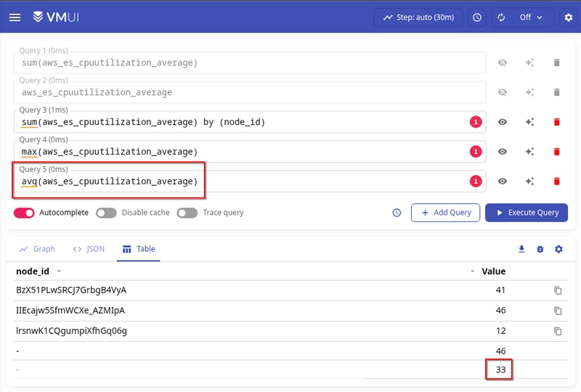Open the hamburger menu
581x392 pixels.
click(x=15, y=17)
